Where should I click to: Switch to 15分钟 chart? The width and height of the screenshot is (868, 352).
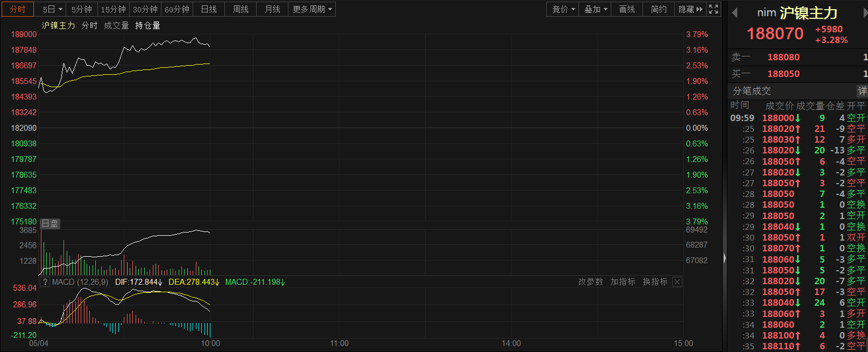click(x=114, y=9)
